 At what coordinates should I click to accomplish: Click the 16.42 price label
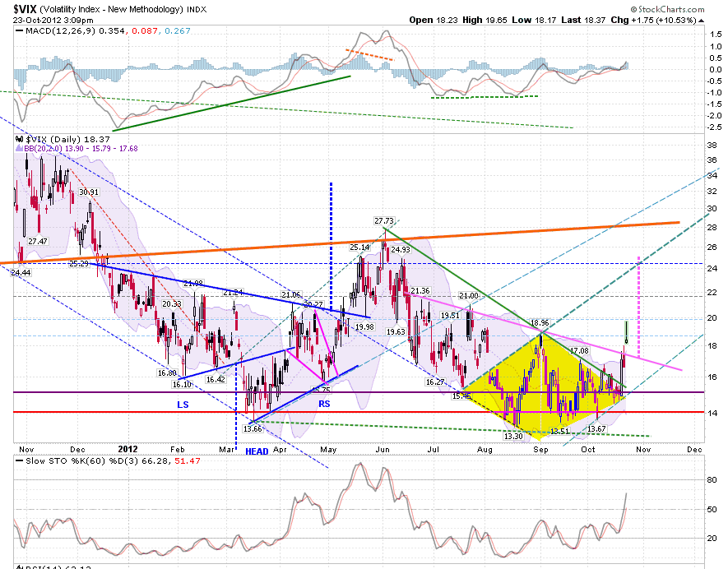(x=216, y=380)
